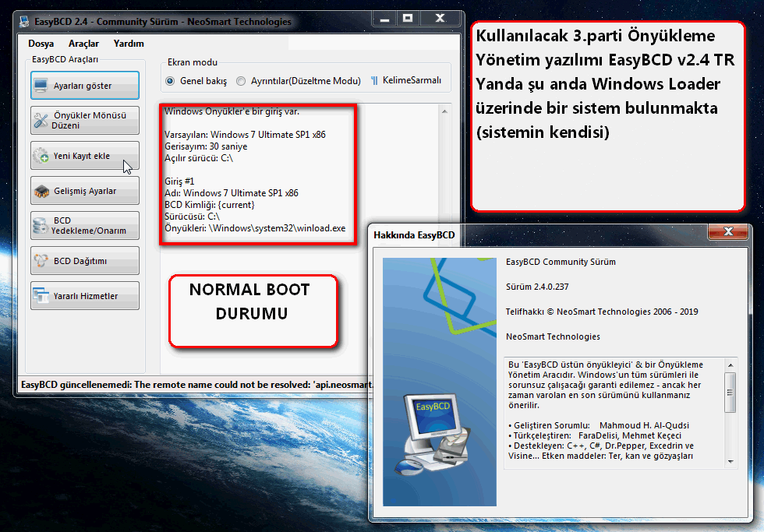
Task: Select the Genel bakış radio button
Action: [170, 81]
